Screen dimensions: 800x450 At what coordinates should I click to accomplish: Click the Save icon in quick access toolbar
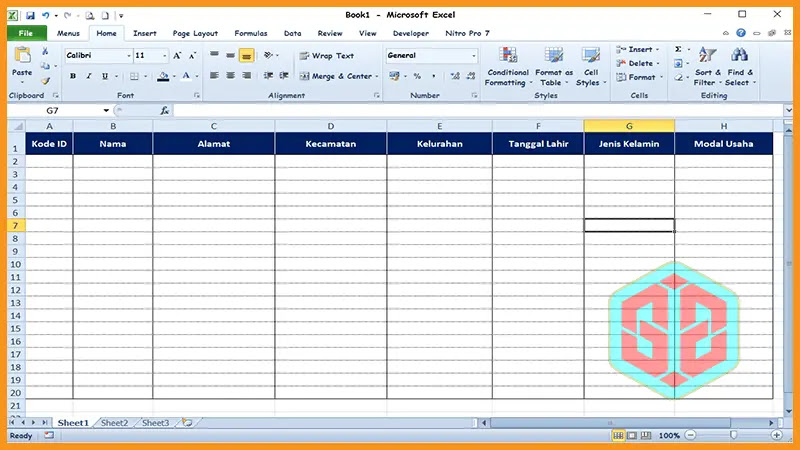click(30, 15)
